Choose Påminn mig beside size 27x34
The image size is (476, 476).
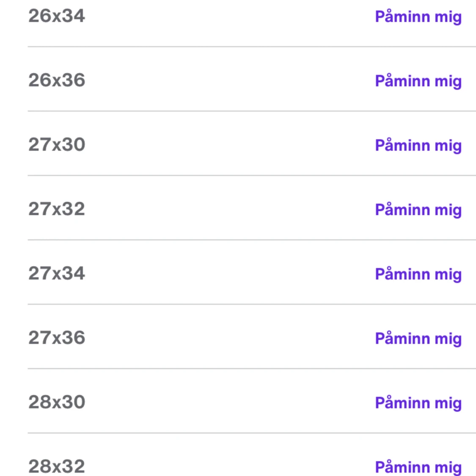[x=418, y=274]
